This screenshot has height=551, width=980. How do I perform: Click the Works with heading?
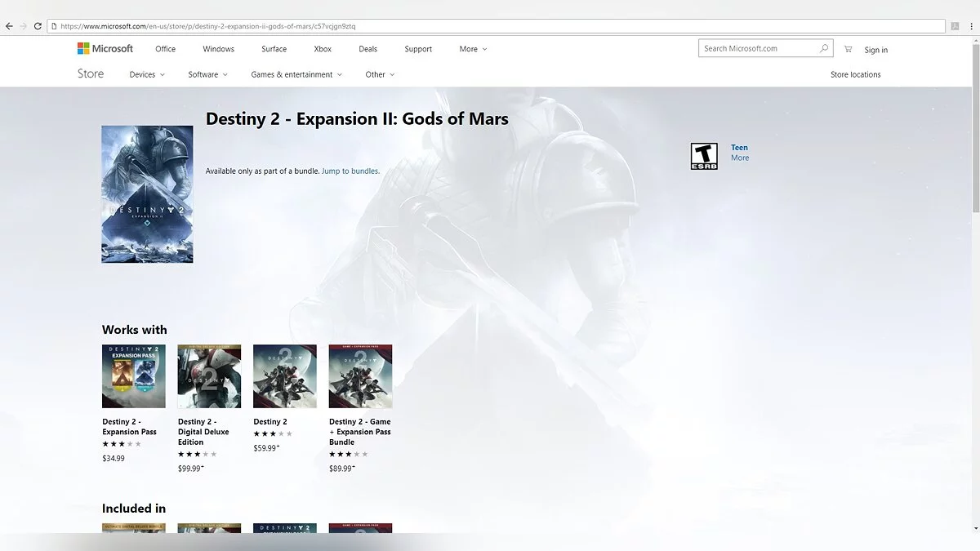135,330
